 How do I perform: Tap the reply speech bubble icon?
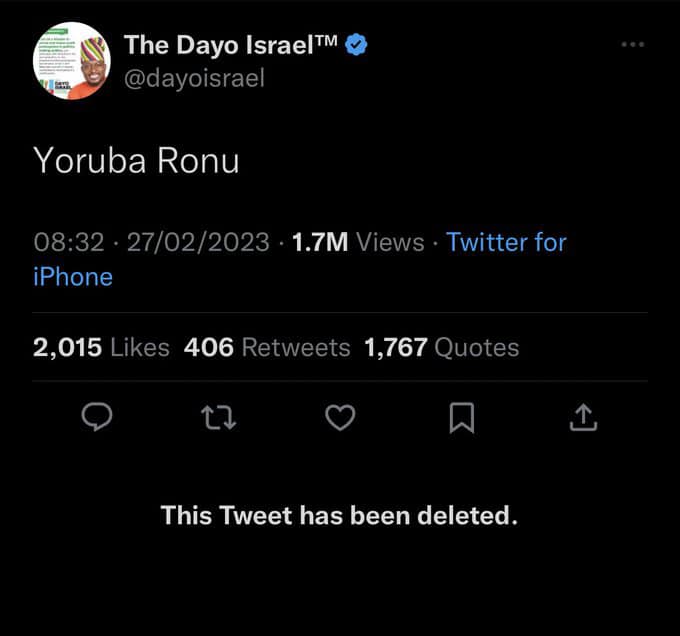pos(96,417)
